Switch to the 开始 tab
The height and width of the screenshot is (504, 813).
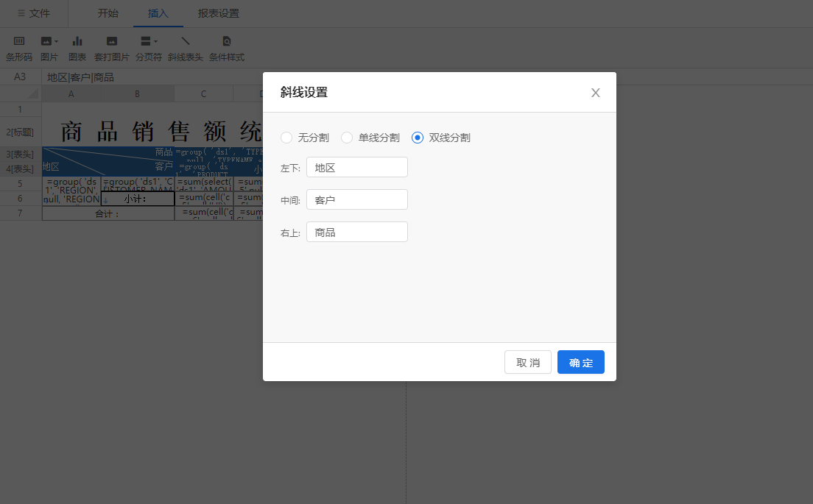pyautogui.click(x=108, y=13)
